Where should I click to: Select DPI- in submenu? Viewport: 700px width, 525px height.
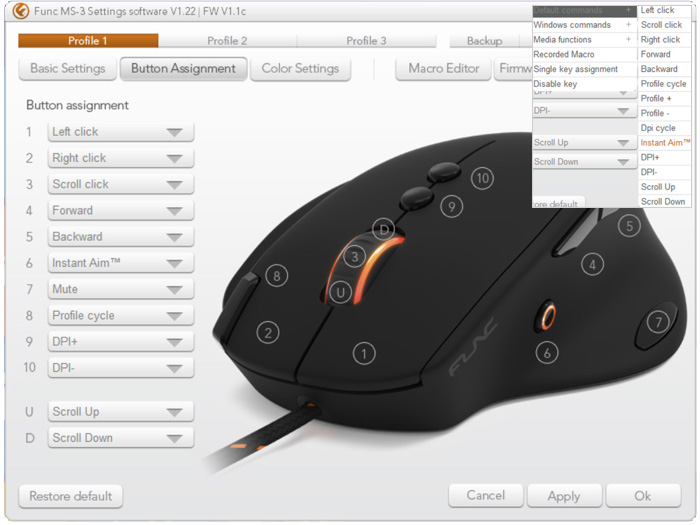(x=665, y=172)
